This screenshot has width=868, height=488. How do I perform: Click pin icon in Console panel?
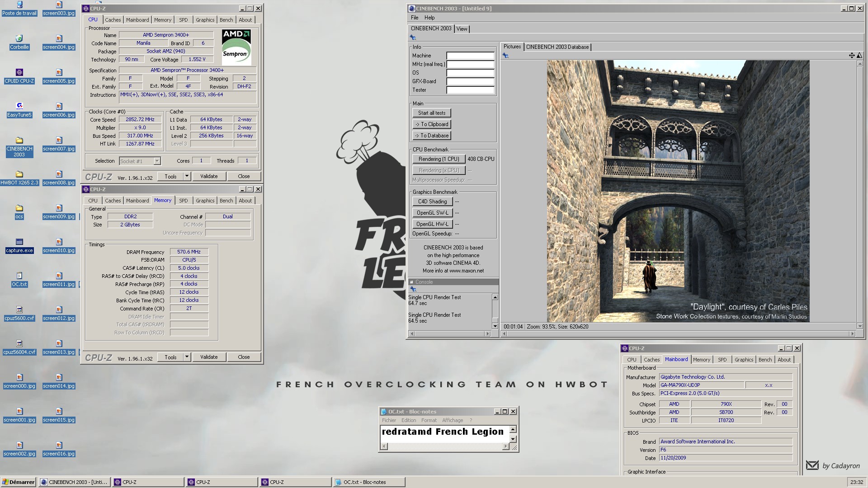[413, 289]
